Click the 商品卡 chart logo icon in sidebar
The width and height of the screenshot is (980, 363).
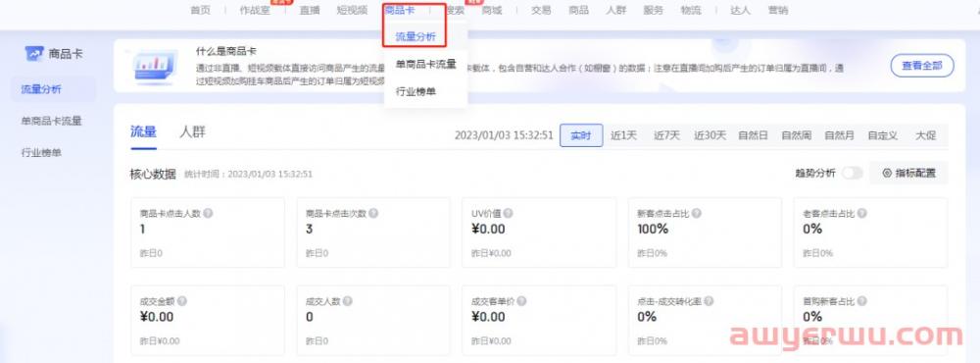point(33,54)
